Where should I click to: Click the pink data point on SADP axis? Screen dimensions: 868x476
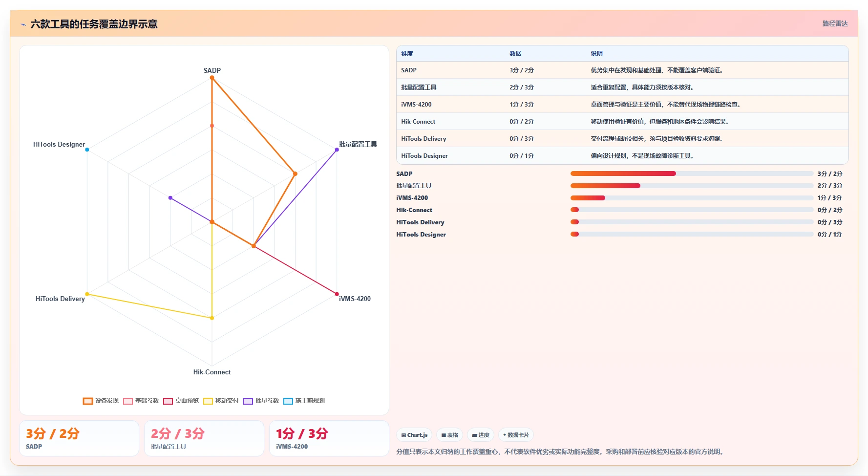tap(212, 126)
